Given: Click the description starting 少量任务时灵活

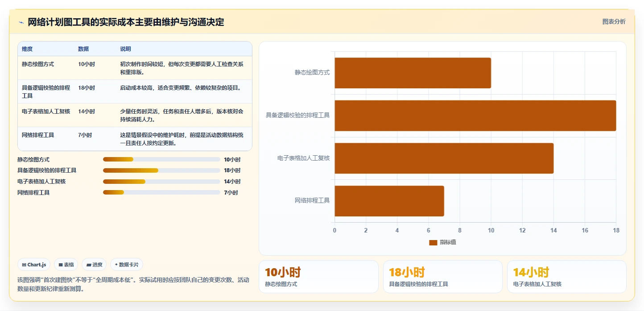Looking at the screenshot, I should click(x=182, y=116).
